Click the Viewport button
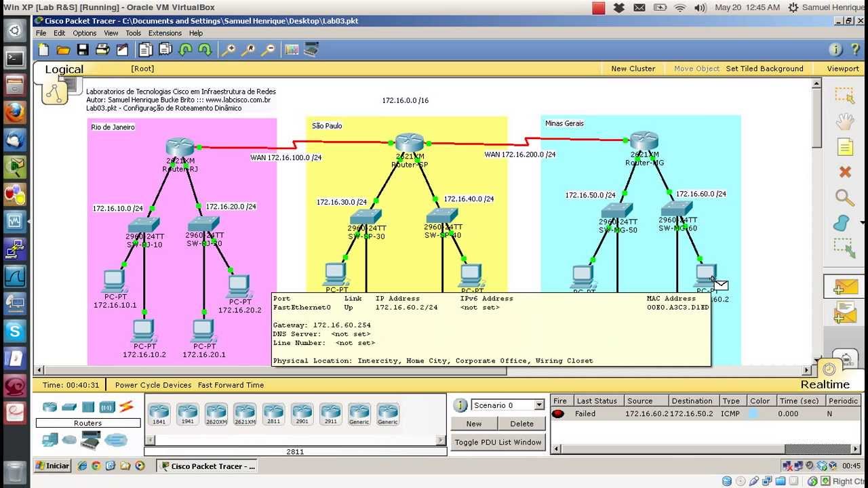Image resolution: width=868 pixels, height=488 pixels. pos(843,68)
